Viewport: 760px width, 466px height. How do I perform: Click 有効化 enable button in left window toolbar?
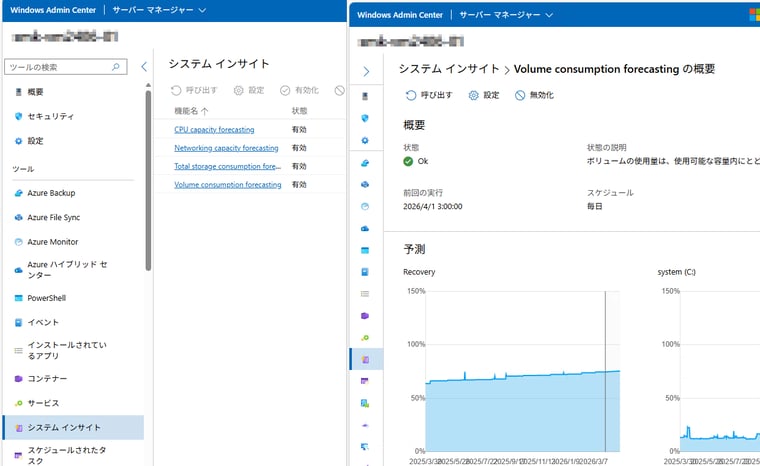[x=300, y=90]
